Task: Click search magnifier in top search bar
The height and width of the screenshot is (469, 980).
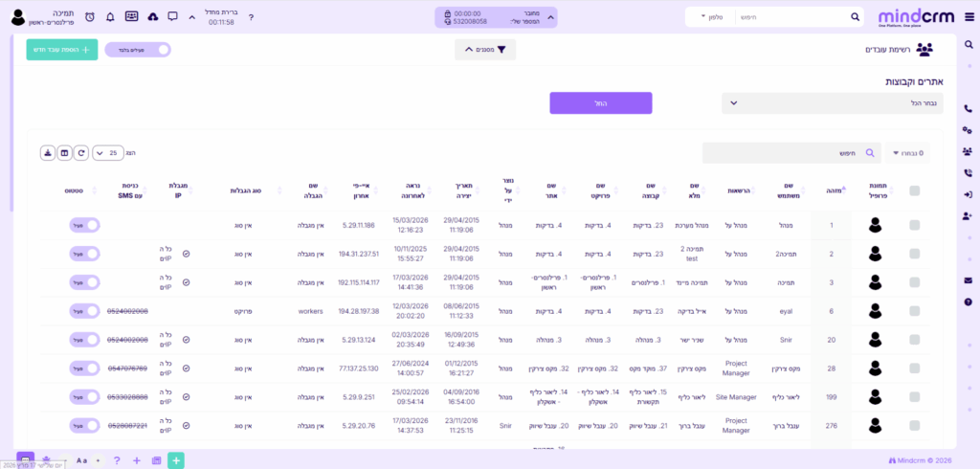Action: (855, 17)
